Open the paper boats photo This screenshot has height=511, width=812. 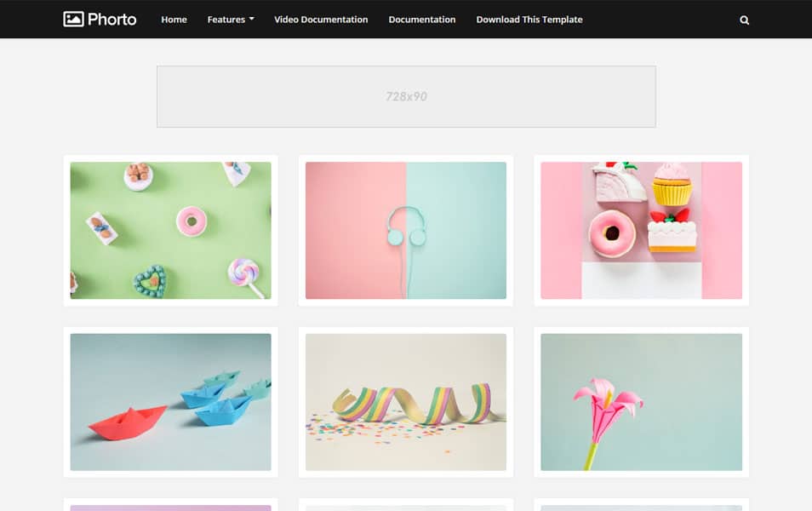(170, 402)
